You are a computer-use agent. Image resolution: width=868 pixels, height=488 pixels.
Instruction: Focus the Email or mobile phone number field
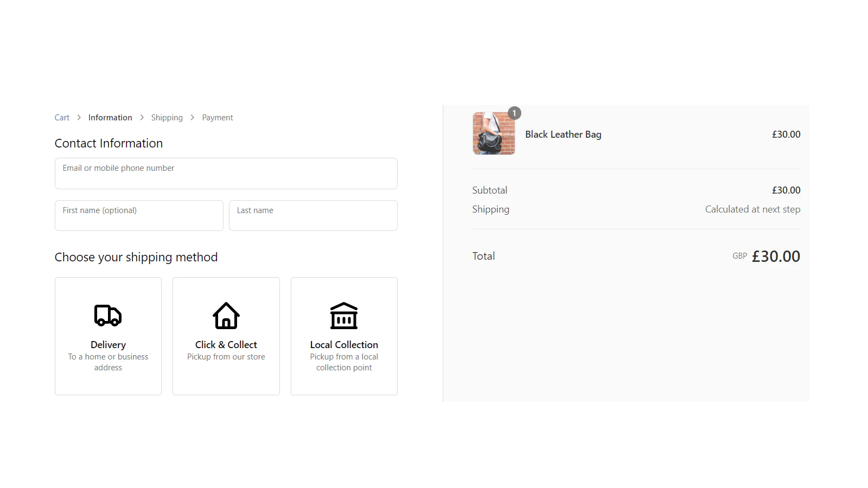[226, 174]
